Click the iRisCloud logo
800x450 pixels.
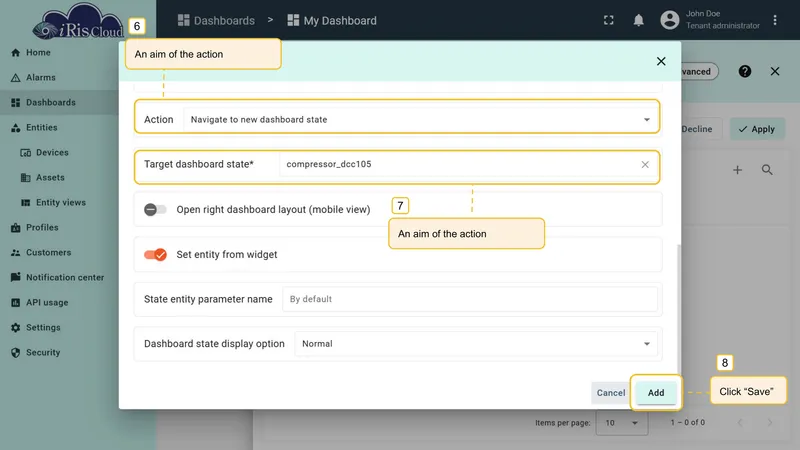tap(78, 23)
